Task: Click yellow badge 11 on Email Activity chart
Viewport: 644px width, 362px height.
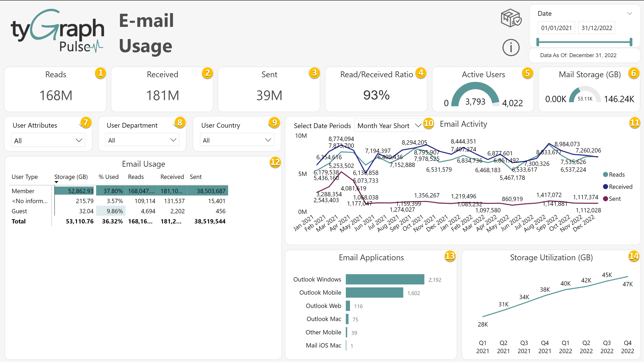Action: (635, 123)
